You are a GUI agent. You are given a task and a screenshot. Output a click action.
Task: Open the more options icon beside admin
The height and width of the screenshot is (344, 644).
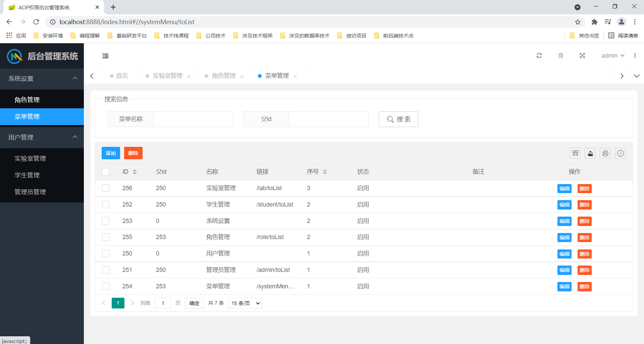point(635,56)
